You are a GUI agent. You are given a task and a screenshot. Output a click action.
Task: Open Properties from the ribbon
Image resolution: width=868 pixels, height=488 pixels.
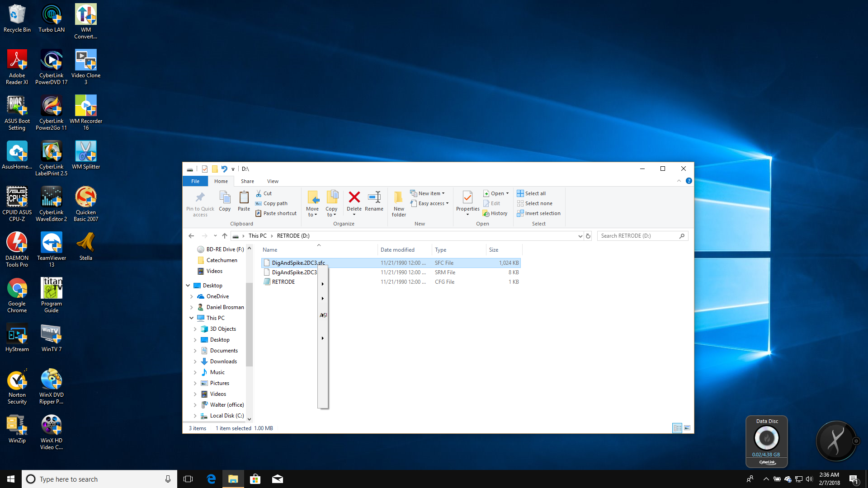point(467,197)
